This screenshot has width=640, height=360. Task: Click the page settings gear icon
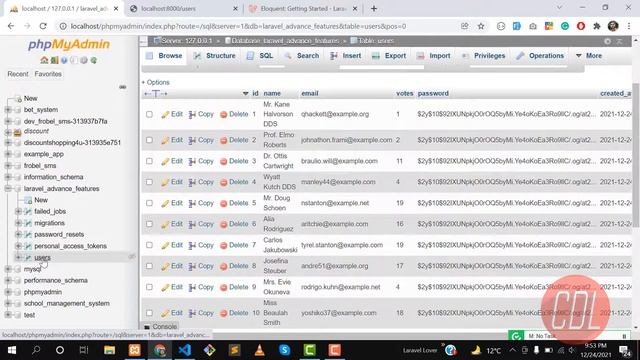pos(607,41)
